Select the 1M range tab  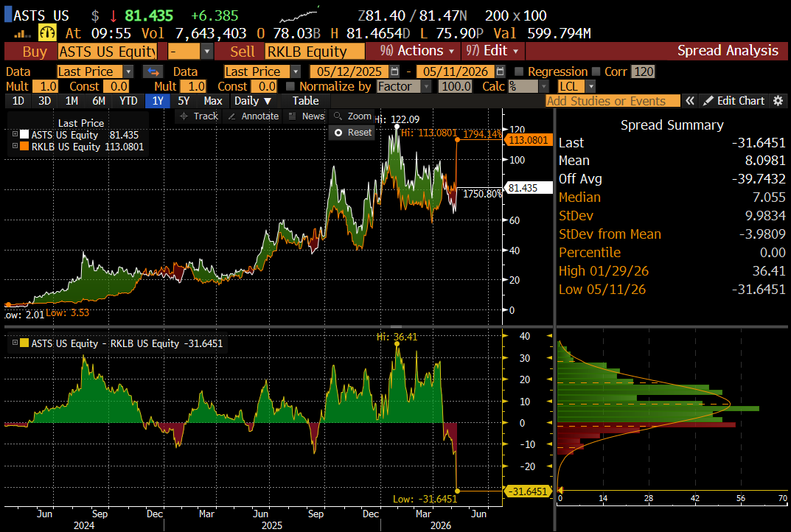[x=72, y=101]
